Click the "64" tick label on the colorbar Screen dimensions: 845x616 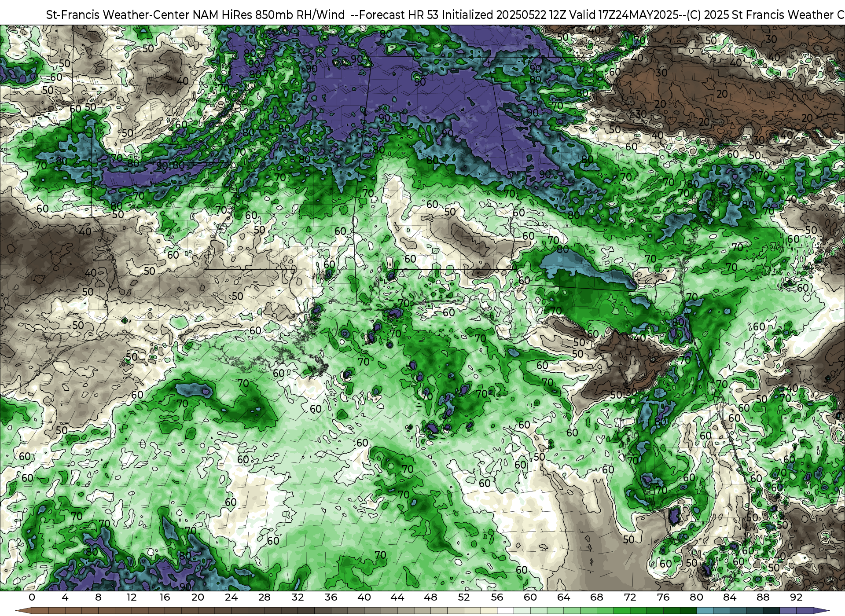pyautogui.click(x=564, y=597)
